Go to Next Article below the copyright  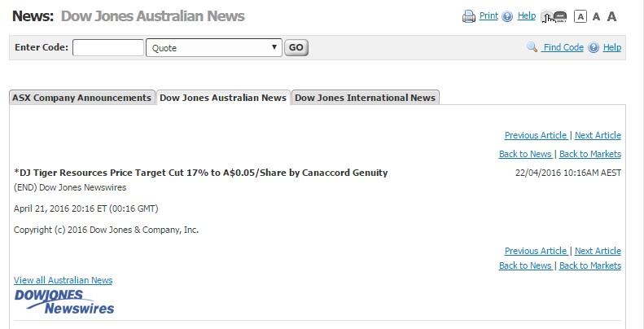[x=598, y=251]
